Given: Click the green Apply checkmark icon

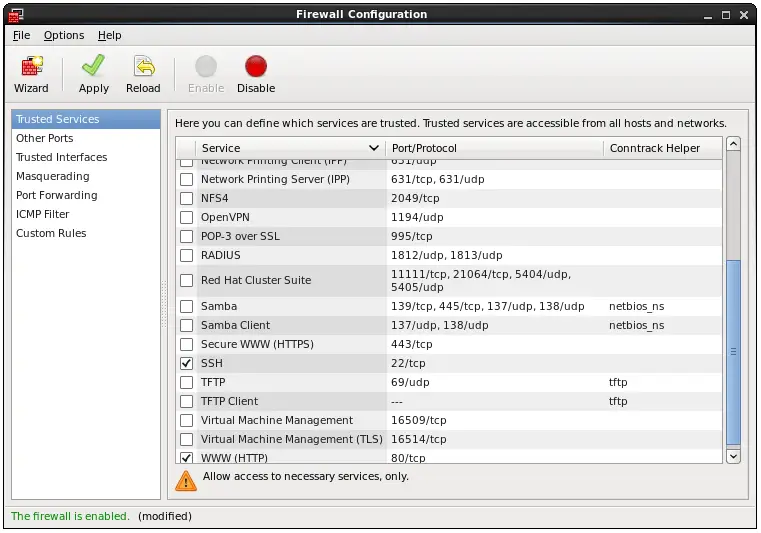Looking at the screenshot, I should (94, 68).
